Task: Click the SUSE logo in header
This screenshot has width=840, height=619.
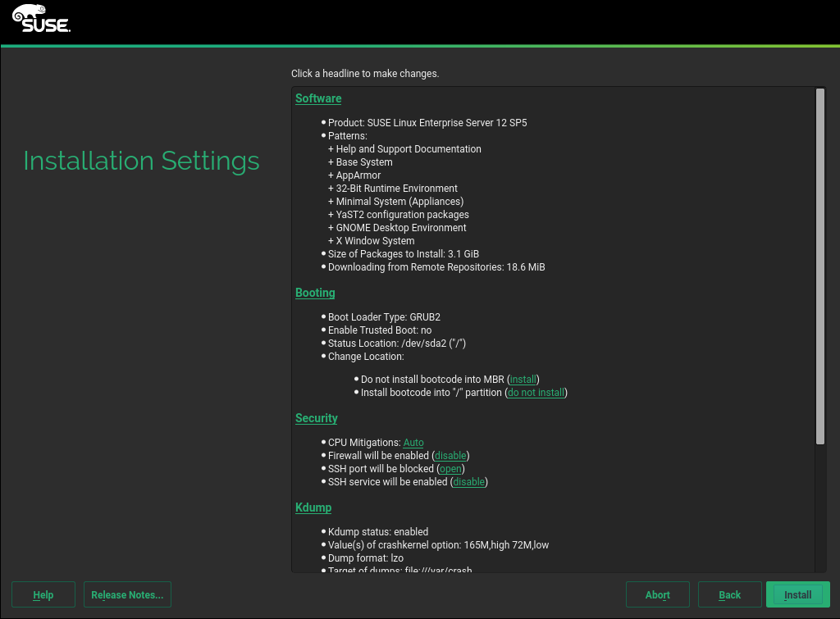Action: coord(41,18)
